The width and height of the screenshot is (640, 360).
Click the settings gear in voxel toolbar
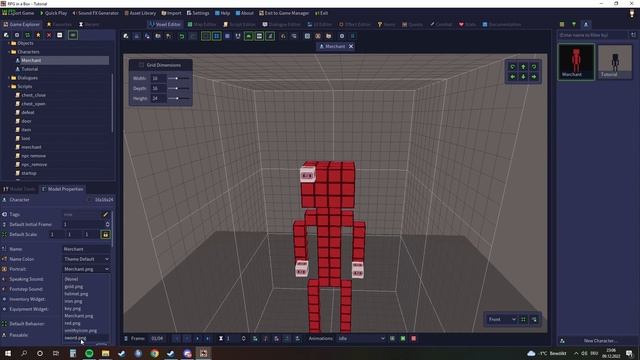tap(342, 36)
